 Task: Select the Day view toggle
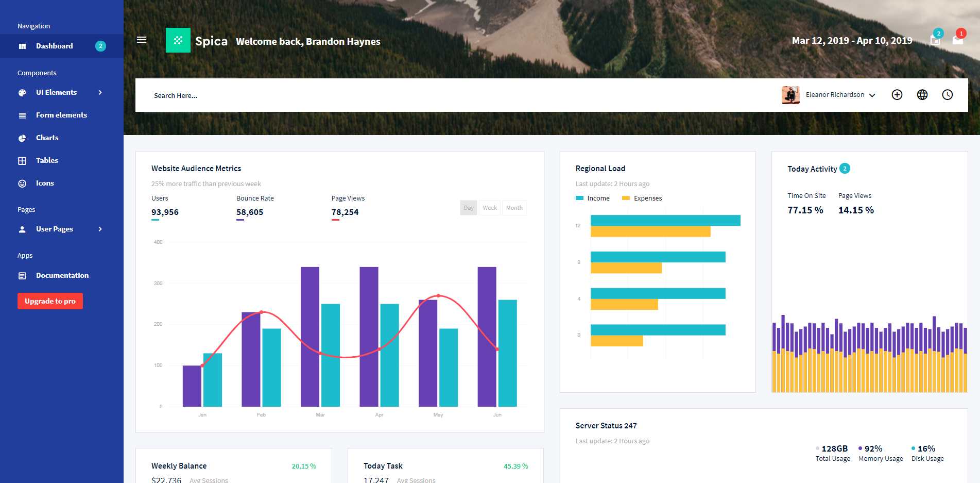coord(468,208)
